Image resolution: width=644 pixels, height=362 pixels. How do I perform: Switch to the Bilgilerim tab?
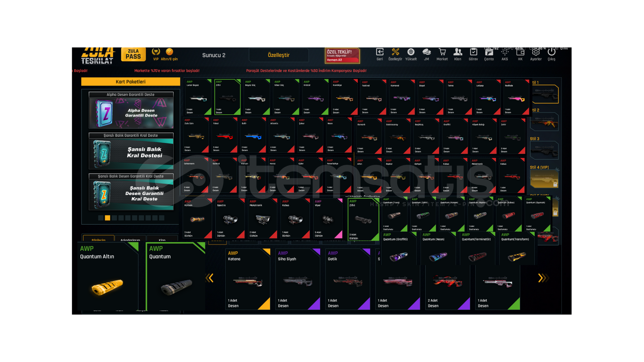tap(98, 239)
